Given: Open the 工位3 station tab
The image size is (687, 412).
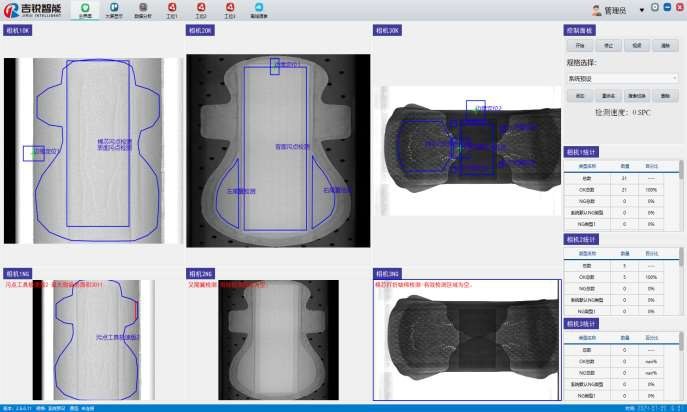Looking at the screenshot, I should (x=230, y=10).
